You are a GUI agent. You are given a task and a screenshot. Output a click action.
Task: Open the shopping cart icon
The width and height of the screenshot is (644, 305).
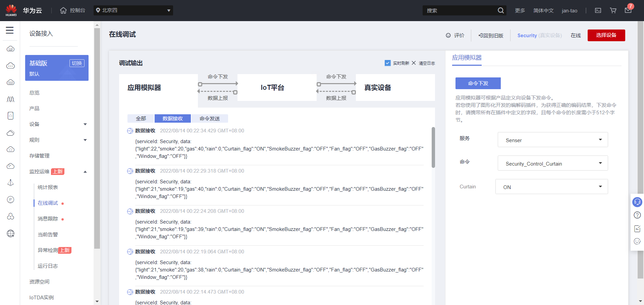click(x=613, y=10)
